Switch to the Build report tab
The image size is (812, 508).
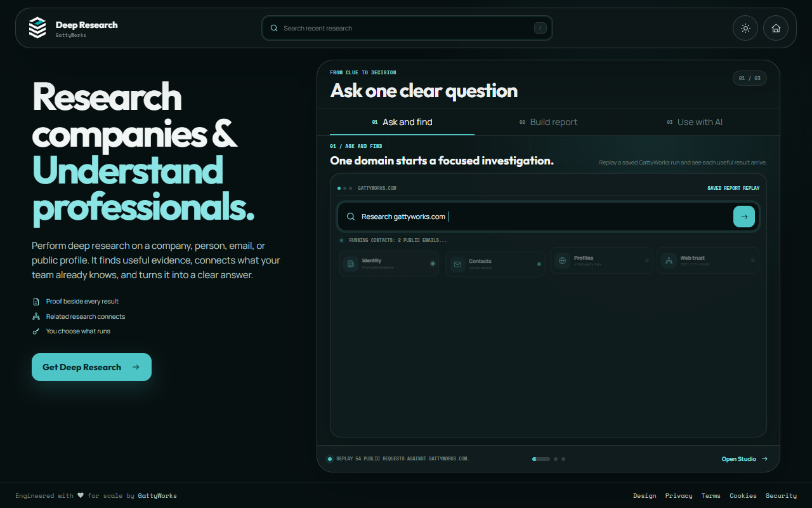click(x=548, y=122)
